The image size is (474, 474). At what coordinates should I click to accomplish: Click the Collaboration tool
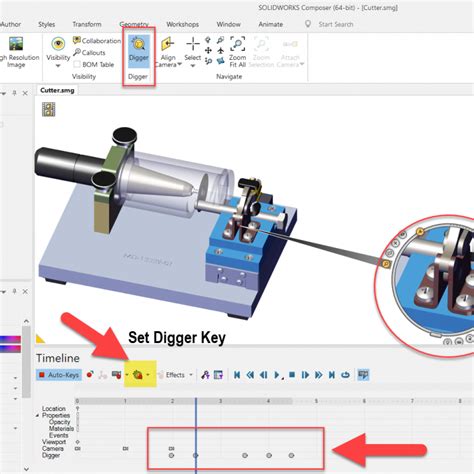coord(97,41)
